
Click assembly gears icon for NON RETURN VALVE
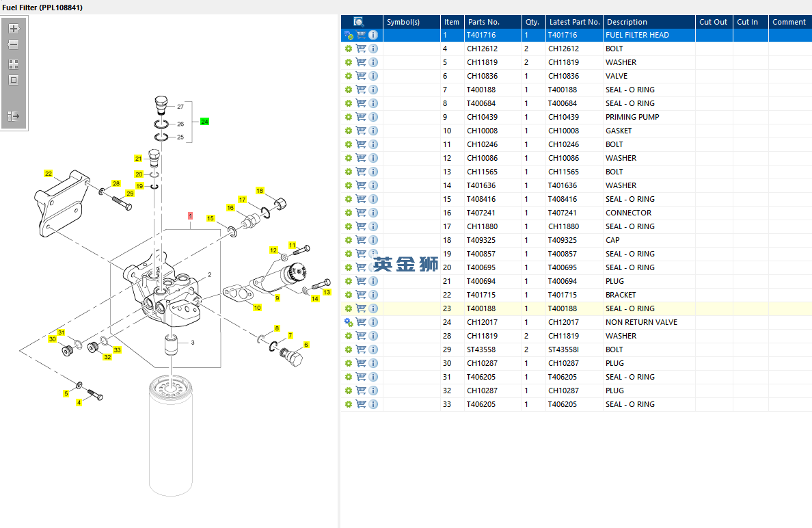coord(349,322)
